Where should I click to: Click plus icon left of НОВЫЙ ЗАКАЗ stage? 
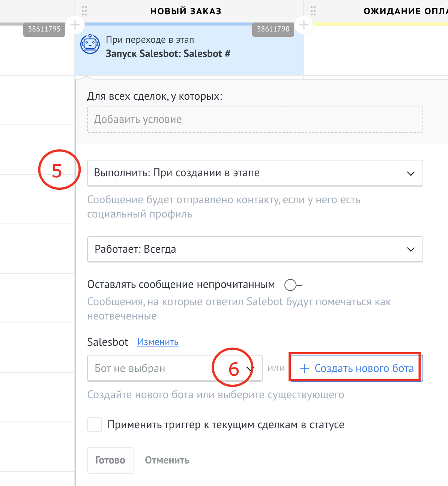(75, 25)
